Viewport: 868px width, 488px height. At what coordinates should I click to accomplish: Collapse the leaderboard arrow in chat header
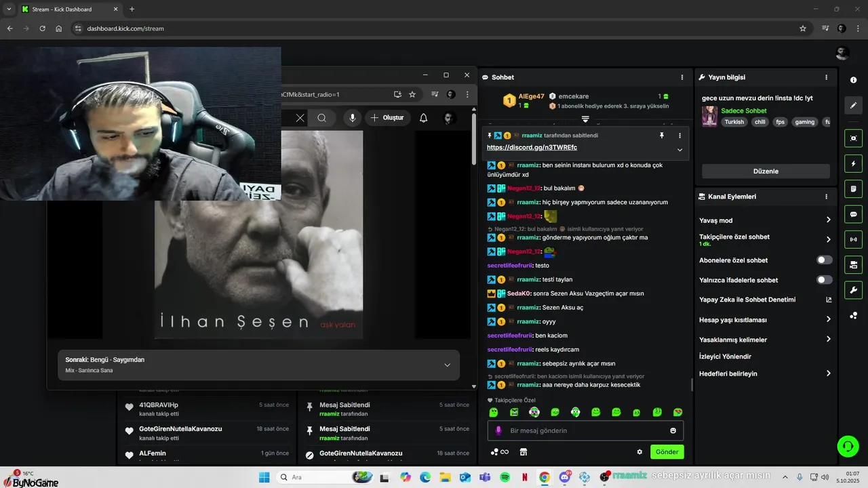[585, 119]
